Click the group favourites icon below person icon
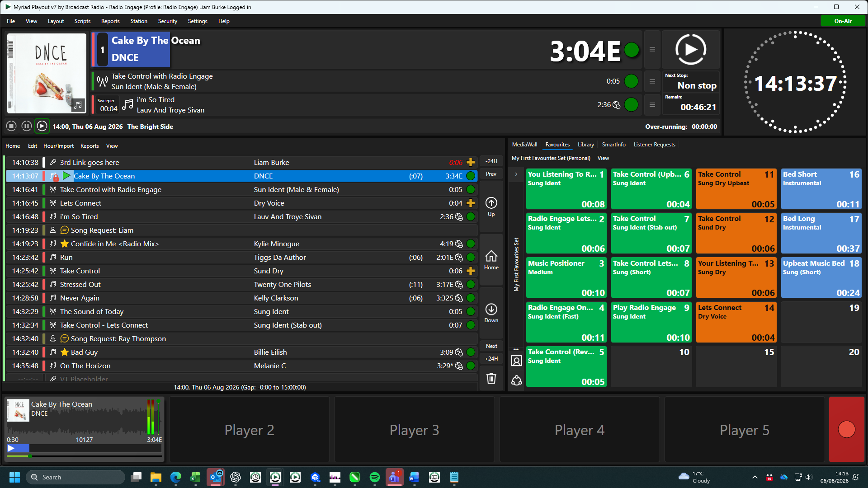Image resolution: width=868 pixels, height=488 pixels. click(517, 380)
